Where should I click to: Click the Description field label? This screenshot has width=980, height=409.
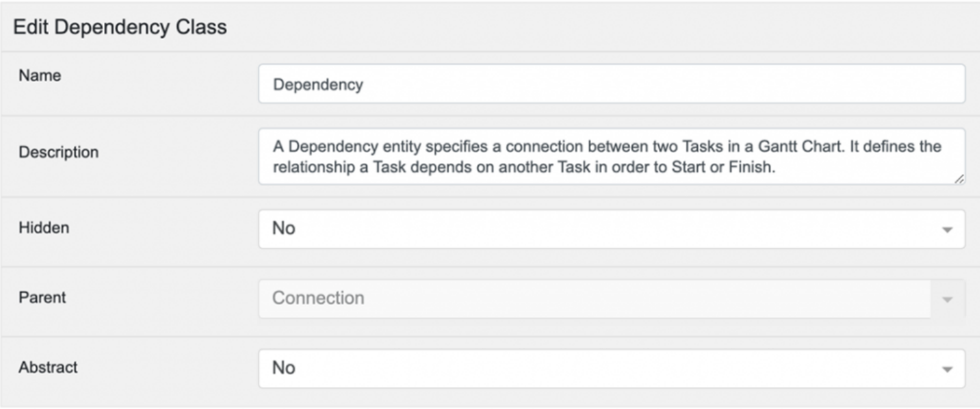[x=58, y=152]
